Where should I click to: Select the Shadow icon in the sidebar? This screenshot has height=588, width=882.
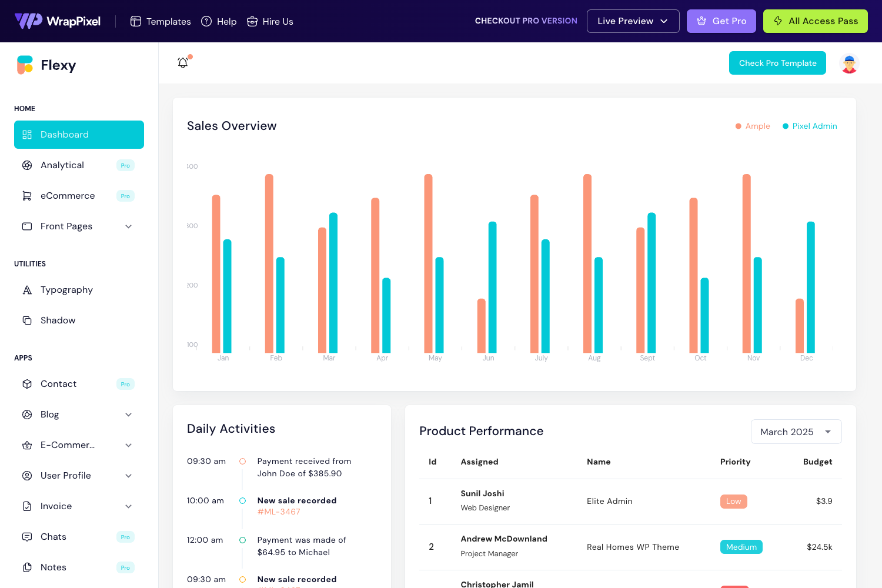27,320
